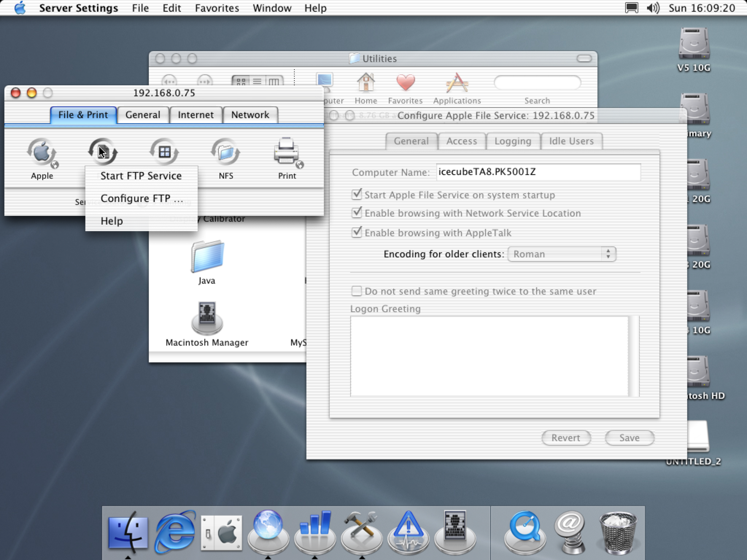The height and width of the screenshot is (560, 747).
Task: Toggle Enable browsing with AppleTalk
Action: pyautogui.click(x=356, y=232)
